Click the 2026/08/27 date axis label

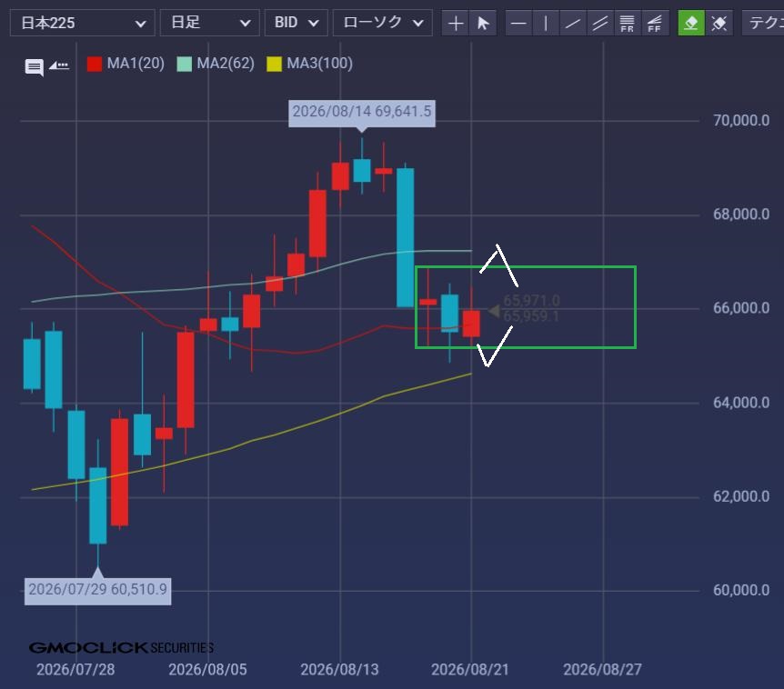(x=602, y=670)
